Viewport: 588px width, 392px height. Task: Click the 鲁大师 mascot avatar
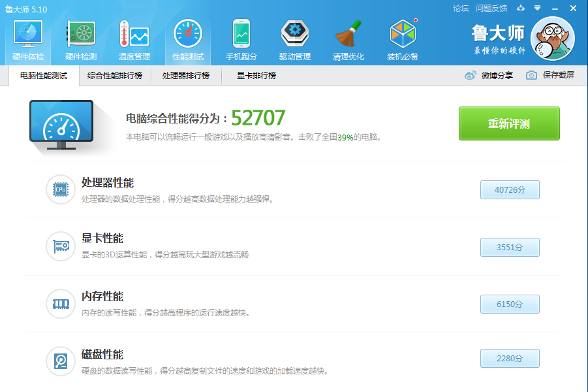pyautogui.click(x=553, y=39)
